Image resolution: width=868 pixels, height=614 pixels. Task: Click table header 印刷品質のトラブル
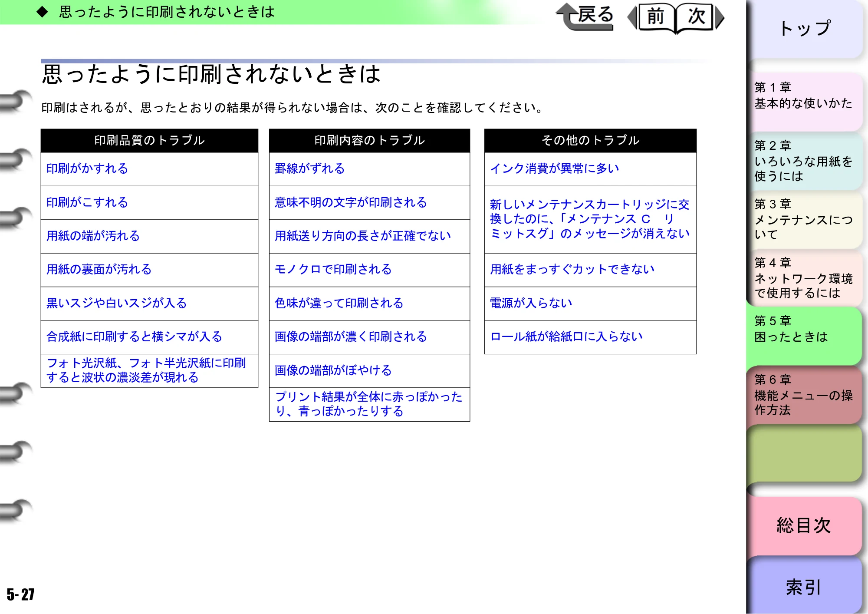click(149, 140)
